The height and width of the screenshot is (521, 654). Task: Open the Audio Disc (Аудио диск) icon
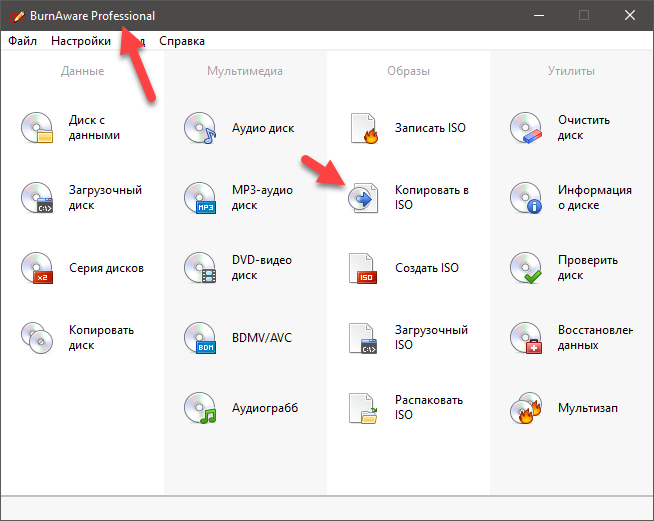200,128
